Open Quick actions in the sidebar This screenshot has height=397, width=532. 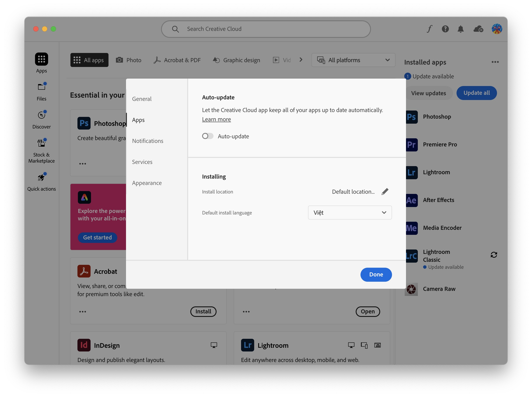42,182
